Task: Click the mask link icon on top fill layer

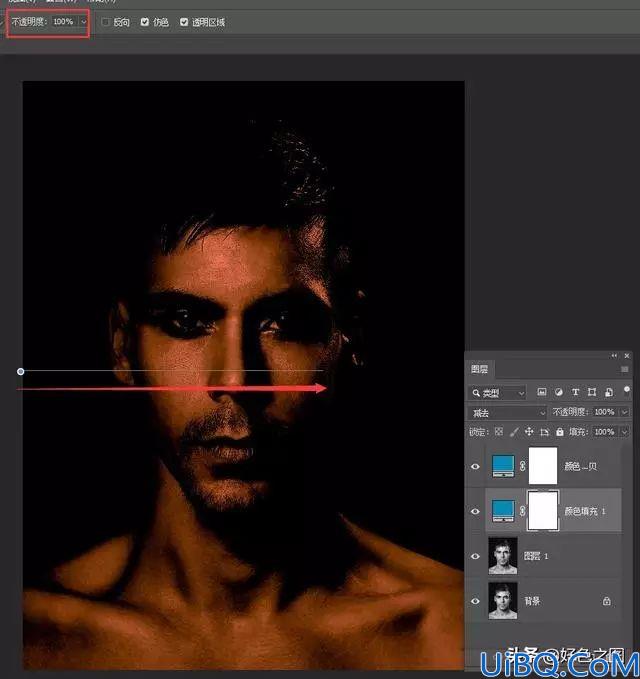Action: point(522,466)
